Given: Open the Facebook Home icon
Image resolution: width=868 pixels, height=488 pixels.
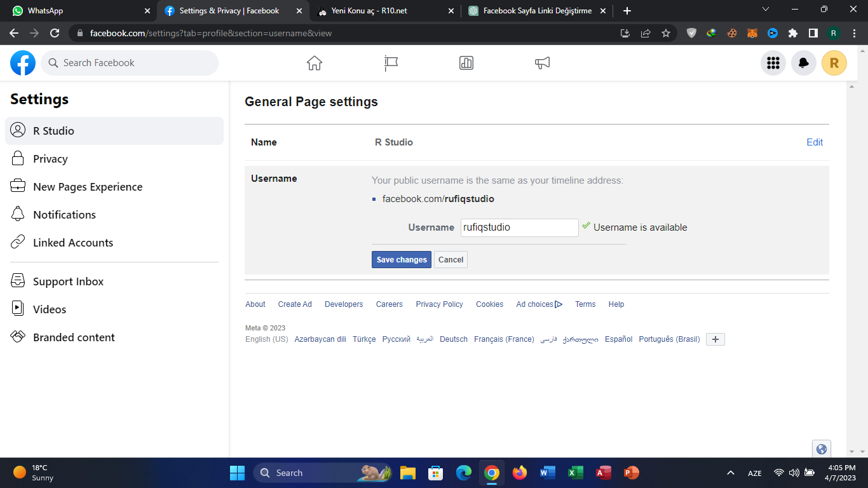Looking at the screenshot, I should coord(315,63).
